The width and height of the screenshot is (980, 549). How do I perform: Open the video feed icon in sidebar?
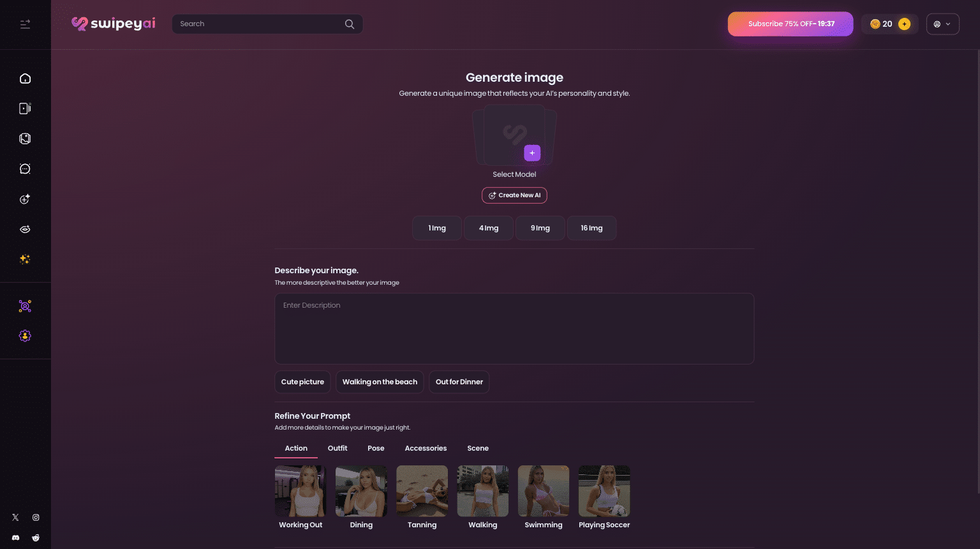25,109
